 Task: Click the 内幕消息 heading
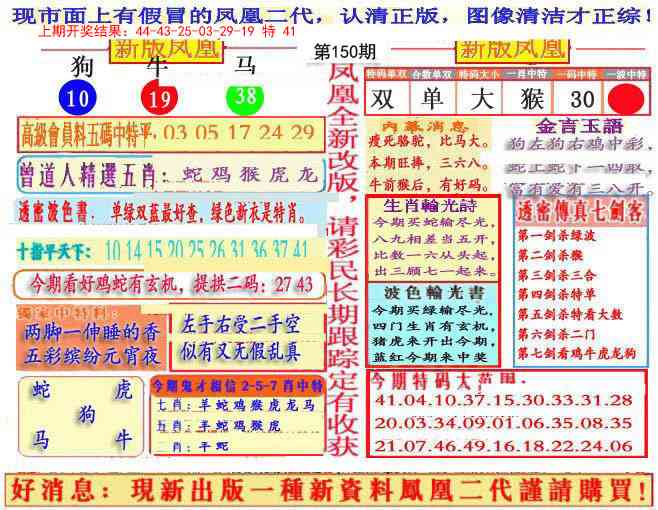[x=425, y=126]
